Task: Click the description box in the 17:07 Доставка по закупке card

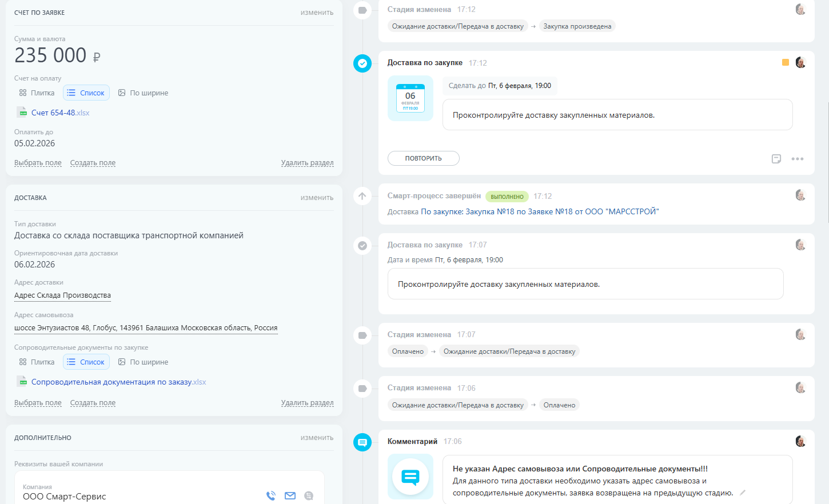Action: [585, 284]
